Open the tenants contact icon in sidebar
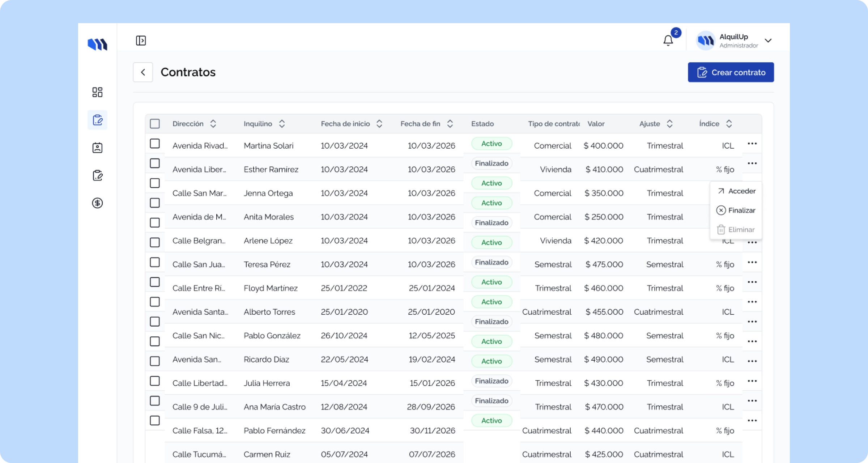The width and height of the screenshot is (868, 463). (97, 148)
